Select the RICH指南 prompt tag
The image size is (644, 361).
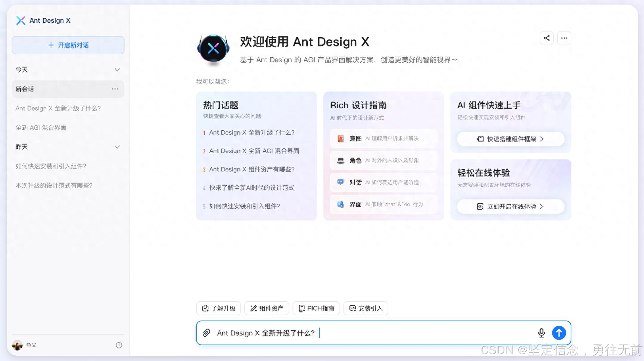tap(316, 308)
